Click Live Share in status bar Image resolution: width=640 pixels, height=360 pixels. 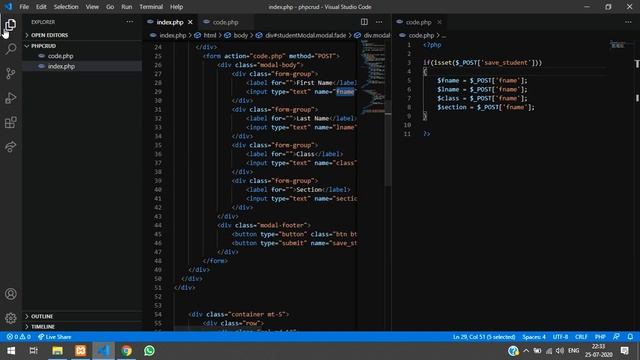coord(54,337)
